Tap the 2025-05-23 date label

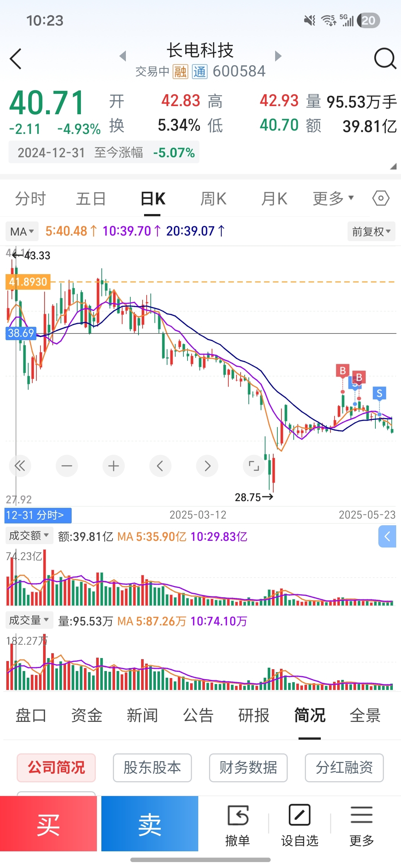click(x=367, y=515)
